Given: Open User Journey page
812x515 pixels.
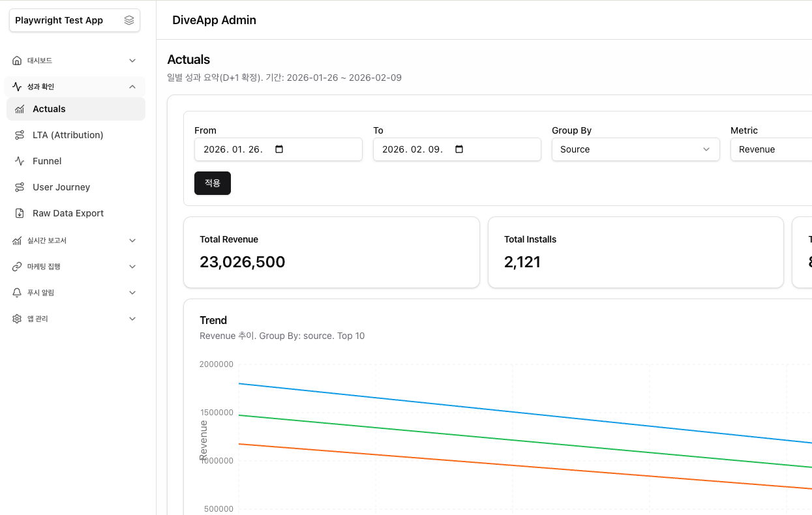Looking at the screenshot, I should pos(76,187).
